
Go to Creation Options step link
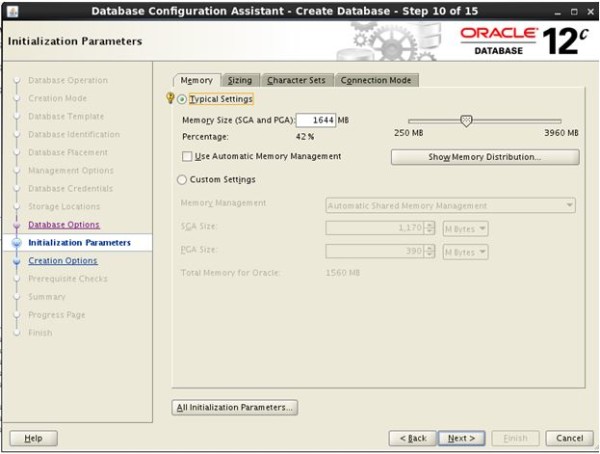click(63, 261)
